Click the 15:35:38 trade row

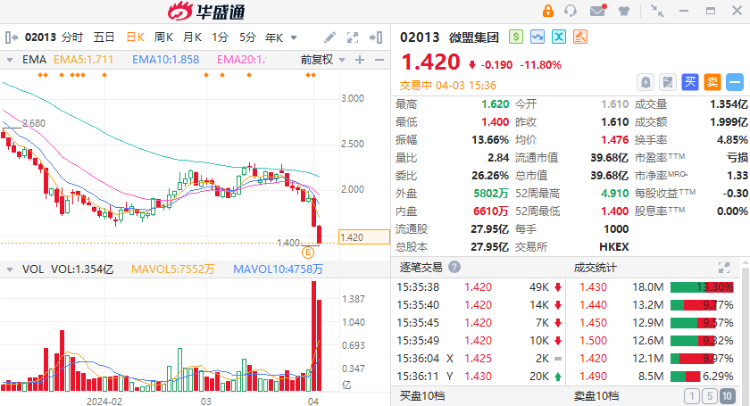479,287
